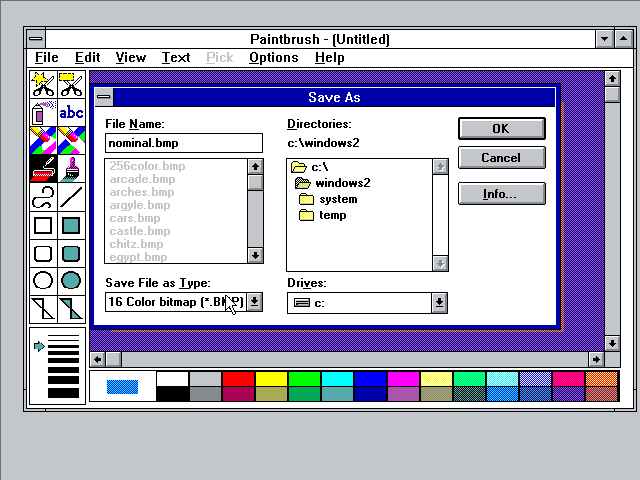Pick the plain Eraser tool

pos(71,140)
